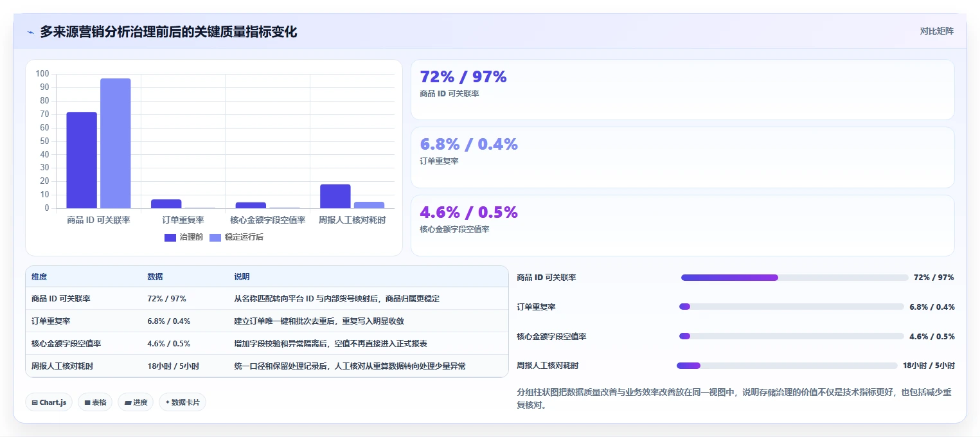Click the summary paragraph starting 分组柱状图把数据质量改善
This screenshot has height=437, width=980.
click(734, 398)
